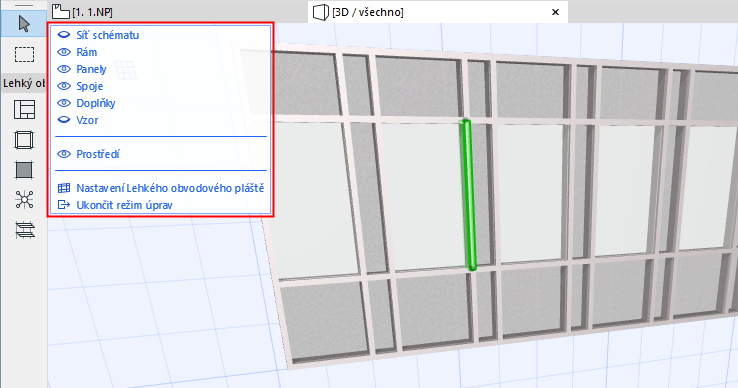Select the curtain wall Scheme tool icon
This screenshot has width=738, height=388.
click(x=24, y=109)
